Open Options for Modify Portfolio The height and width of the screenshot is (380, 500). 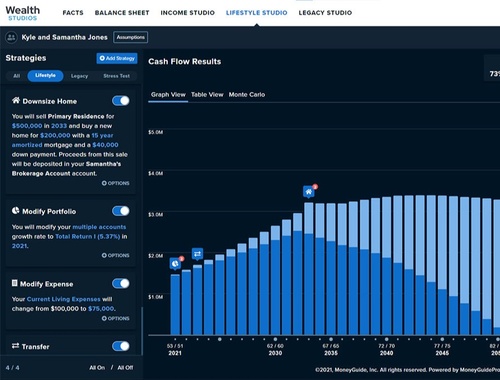click(x=115, y=255)
